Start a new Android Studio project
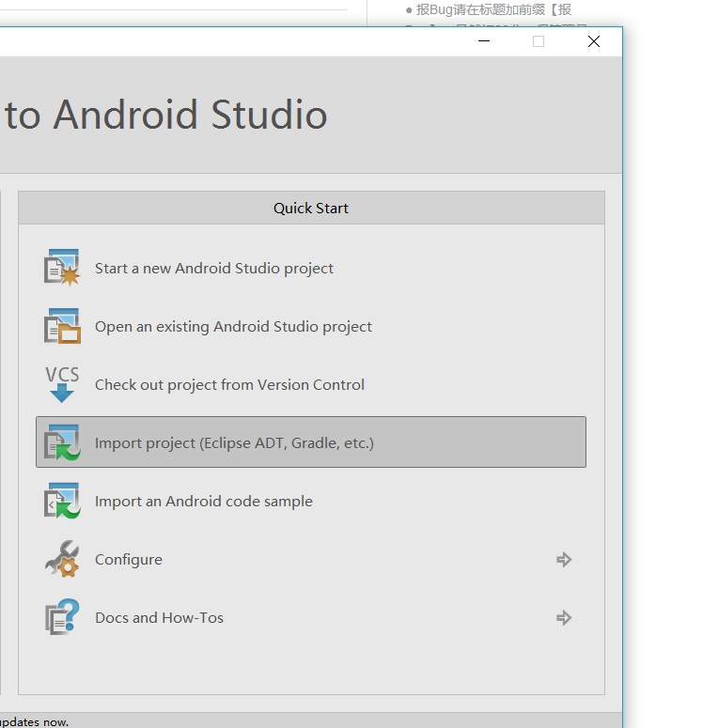Image resolution: width=718 pixels, height=728 pixels. click(x=214, y=269)
